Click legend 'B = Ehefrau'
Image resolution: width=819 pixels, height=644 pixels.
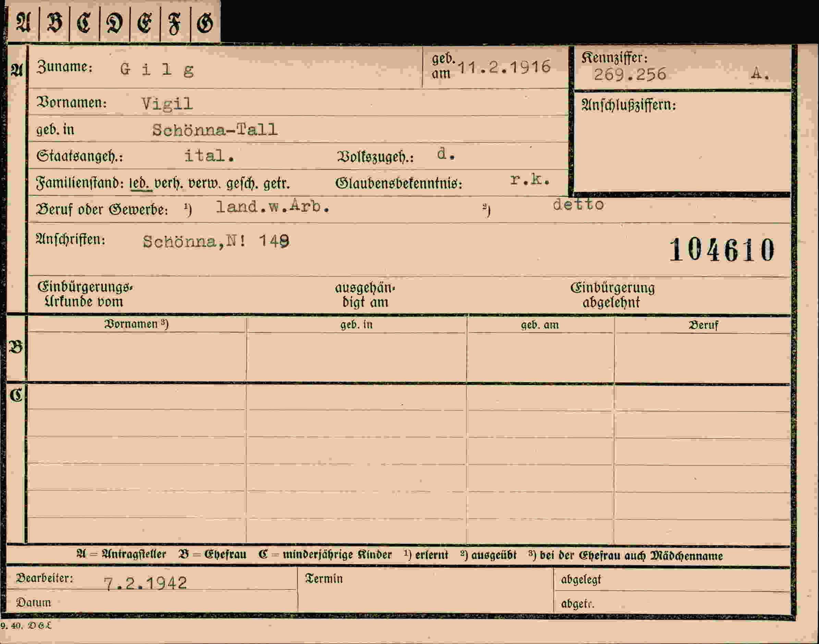coord(212,555)
